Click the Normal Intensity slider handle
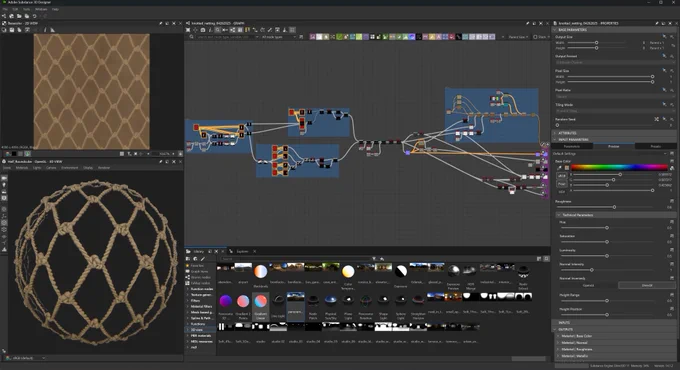The width and height of the screenshot is (680, 370). 592,270
